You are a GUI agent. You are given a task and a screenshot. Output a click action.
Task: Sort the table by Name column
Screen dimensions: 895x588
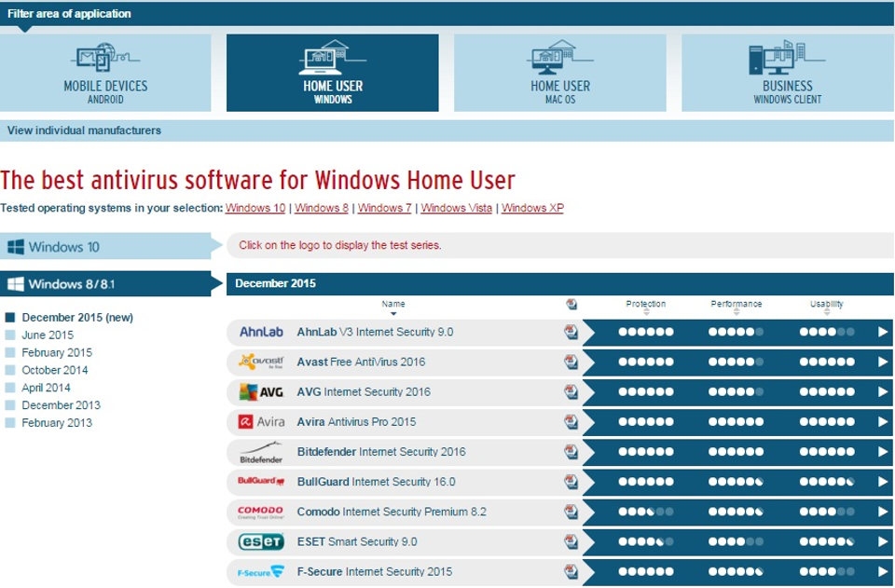pyautogui.click(x=393, y=307)
